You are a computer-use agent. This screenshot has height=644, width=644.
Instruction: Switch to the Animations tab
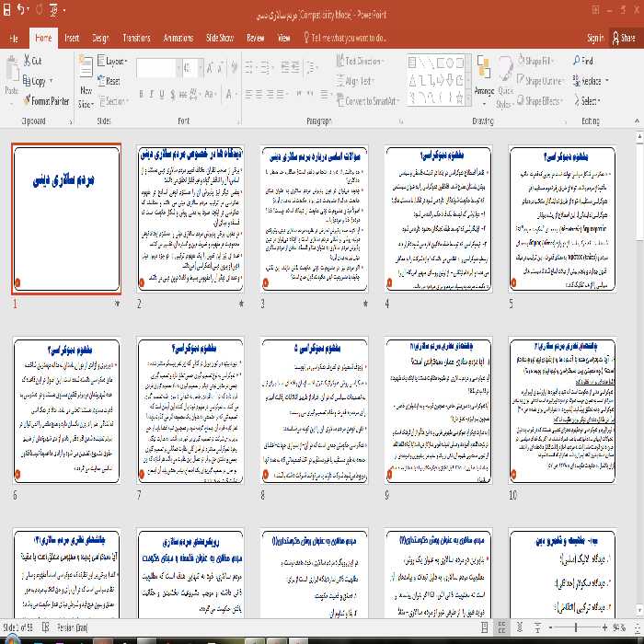(178, 38)
